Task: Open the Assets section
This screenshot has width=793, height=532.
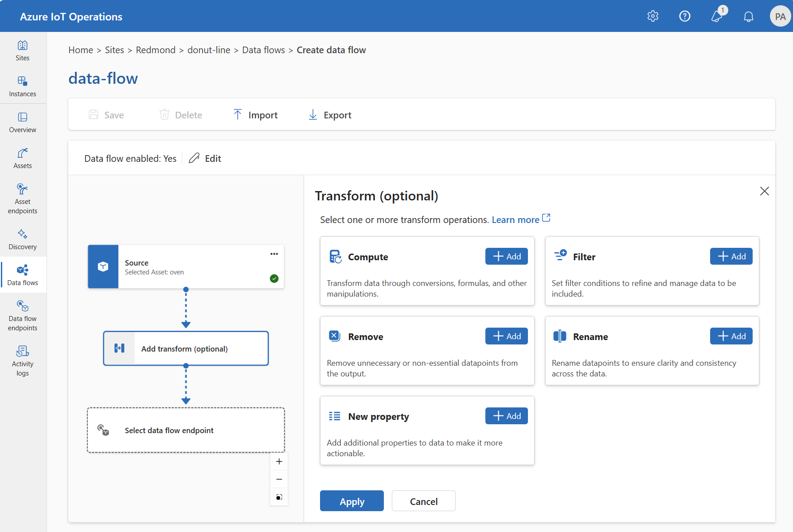Action: tap(22, 158)
